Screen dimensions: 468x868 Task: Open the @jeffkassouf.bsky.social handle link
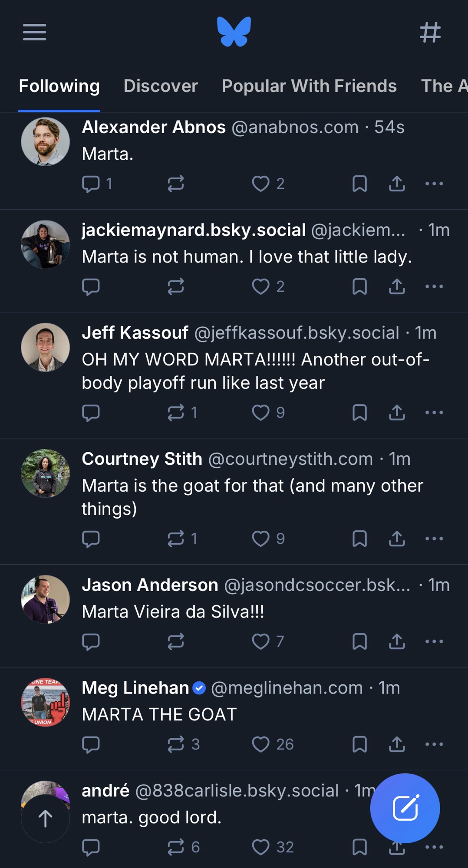(x=297, y=333)
